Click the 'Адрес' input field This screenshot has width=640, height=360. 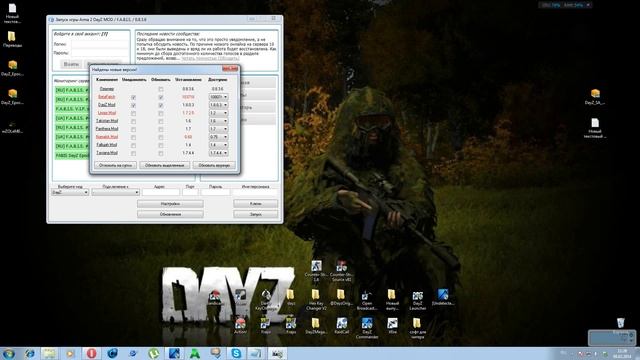161,192
